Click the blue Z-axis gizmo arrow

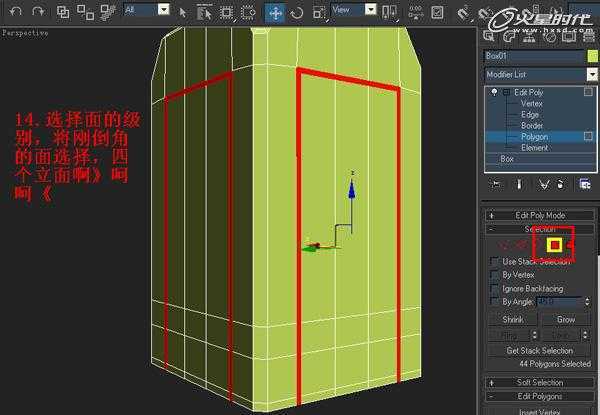click(352, 189)
